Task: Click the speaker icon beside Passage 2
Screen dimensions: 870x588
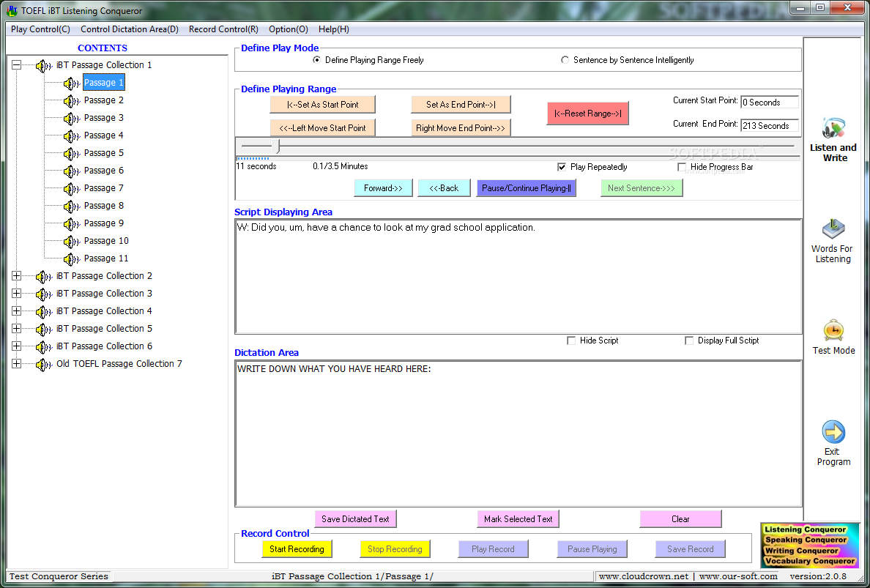Action: 72,101
